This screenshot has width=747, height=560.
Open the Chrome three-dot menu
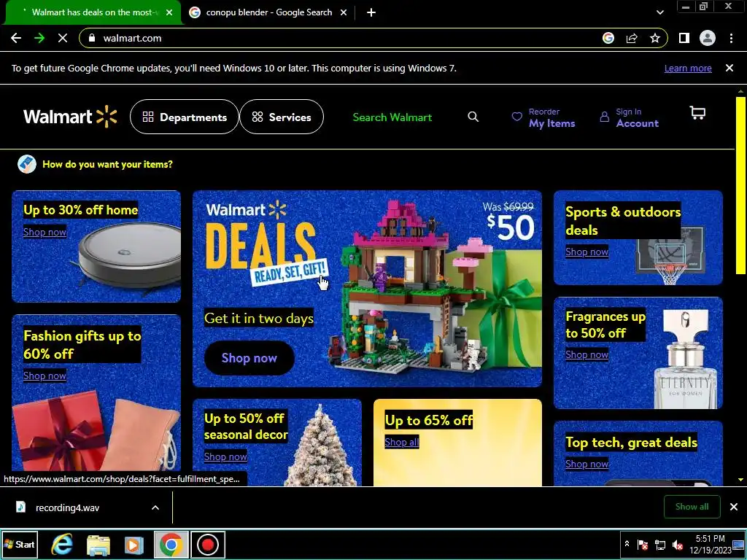coord(731,38)
